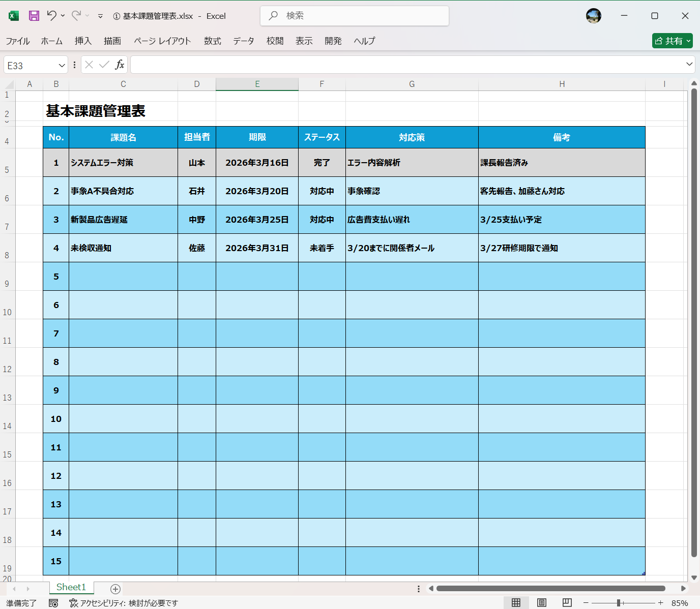Select the Sheet1 tab
Image resolution: width=700 pixels, height=609 pixels.
71,587
